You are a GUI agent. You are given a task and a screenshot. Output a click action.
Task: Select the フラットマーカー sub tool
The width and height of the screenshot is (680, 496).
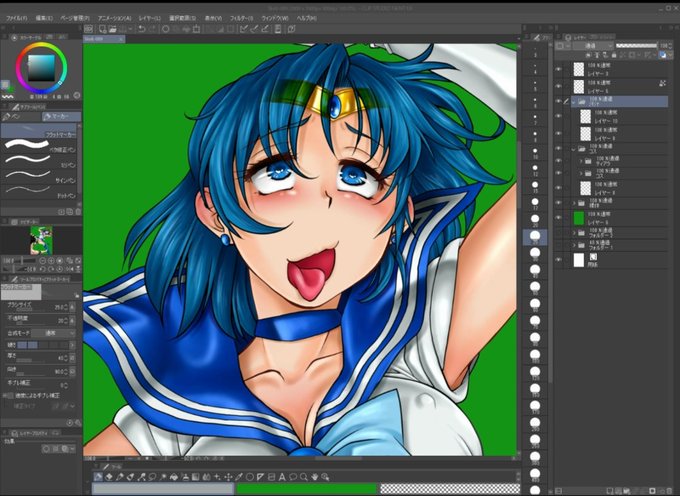pyautogui.click(x=39, y=130)
